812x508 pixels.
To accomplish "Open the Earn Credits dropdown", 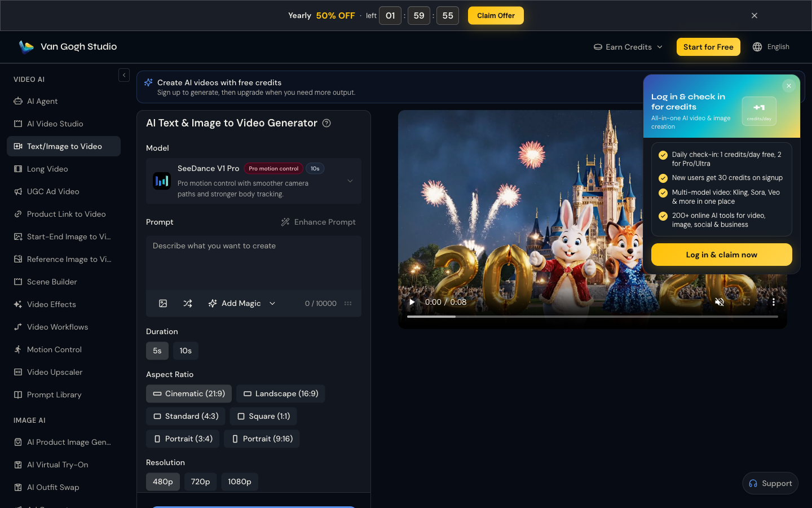I will (628, 47).
